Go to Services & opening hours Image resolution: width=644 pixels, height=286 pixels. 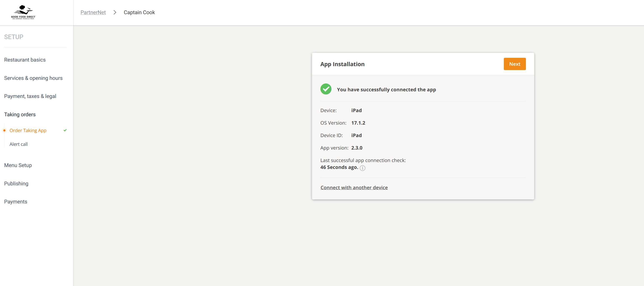(x=33, y=78)
